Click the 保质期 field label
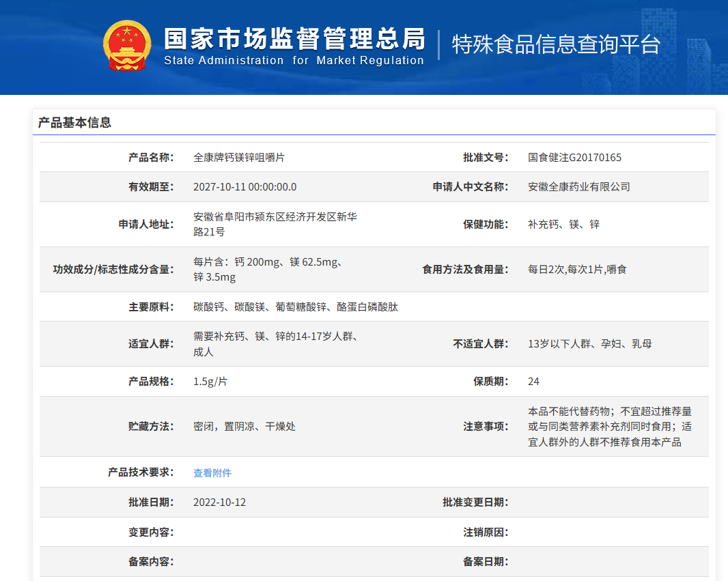The image size is (728, 581). (x=491, y=382)
